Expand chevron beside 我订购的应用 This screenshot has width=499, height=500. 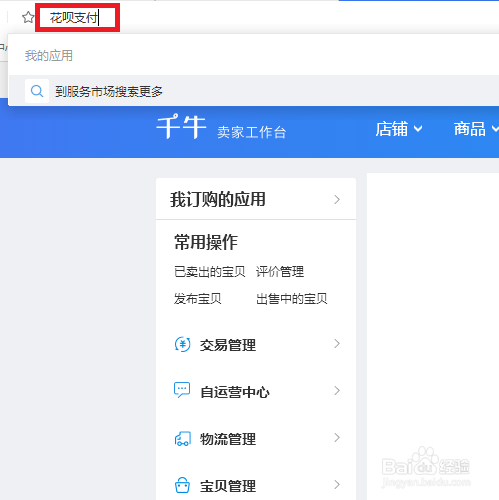[x=337, y=199]
